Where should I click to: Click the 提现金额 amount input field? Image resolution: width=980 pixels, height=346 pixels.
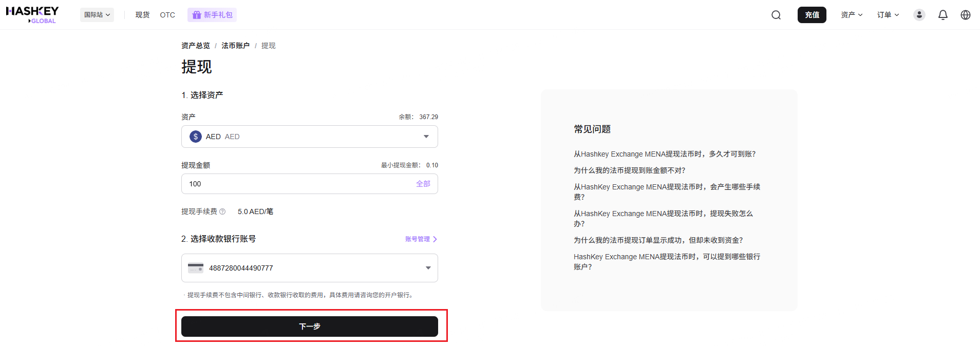tap(298, 184)
